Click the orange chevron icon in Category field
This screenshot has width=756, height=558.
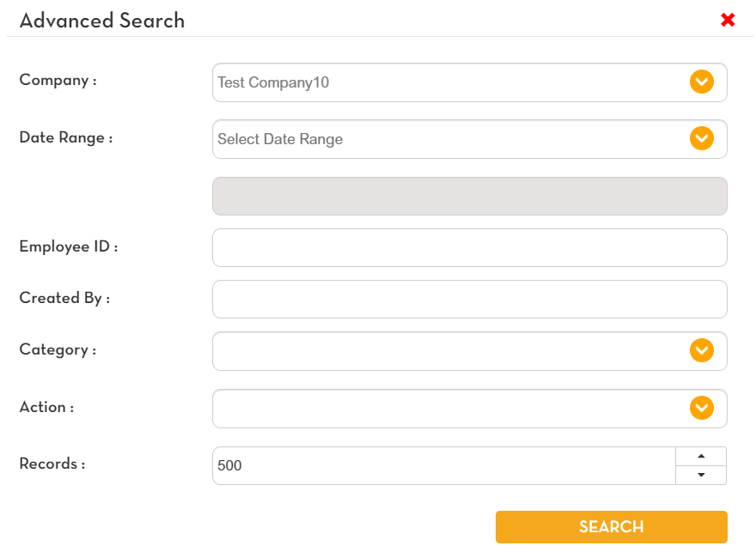point(702,350)
